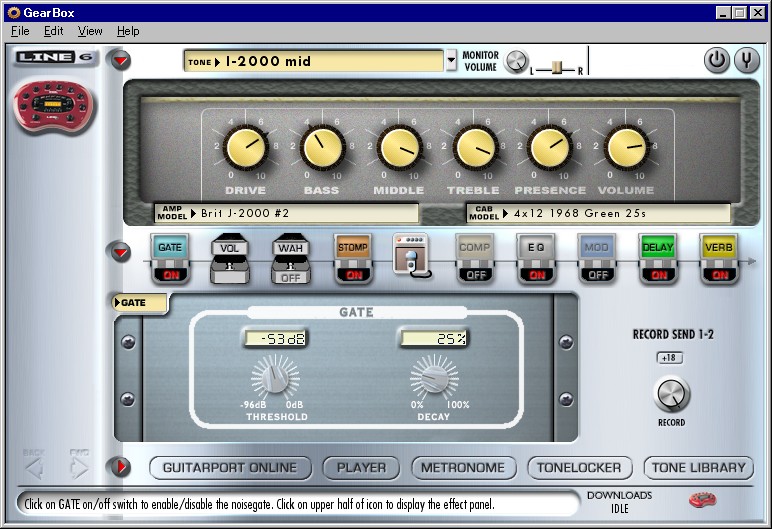Open the tone preset dropdown arrow
772x529 pixels.
451,61
